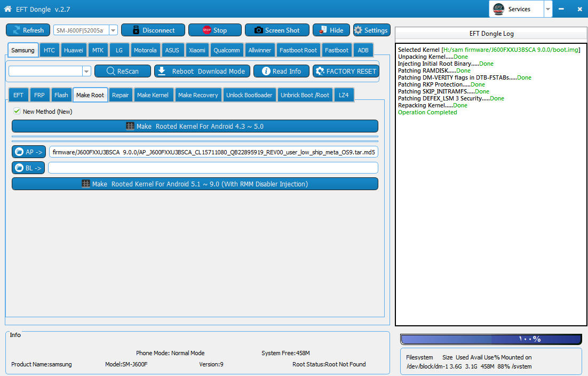Viewport: 588px width, 376px height.
Task: Switch to the Qualcomm tab
Action: [x=226, y=50]
